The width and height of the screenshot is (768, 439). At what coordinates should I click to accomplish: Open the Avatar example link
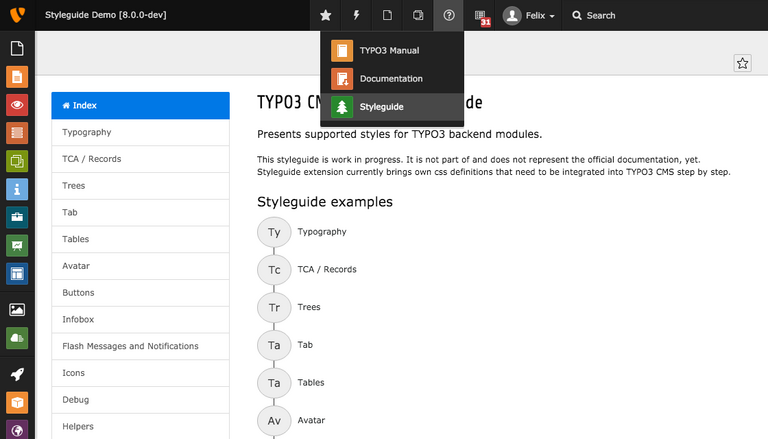[x=311, y=420]
